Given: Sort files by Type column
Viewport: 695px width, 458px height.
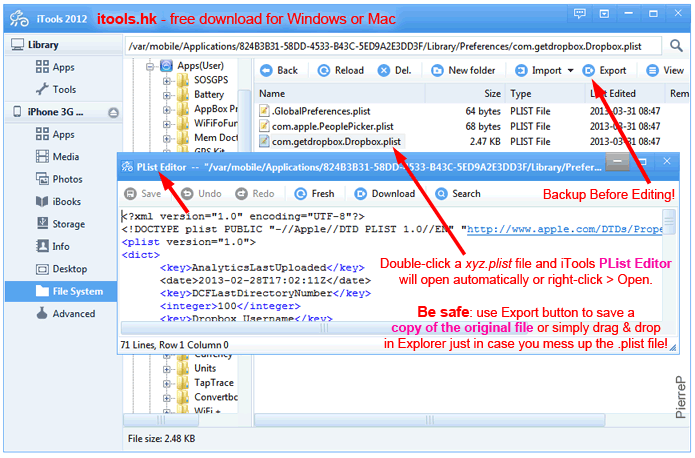Looking at the screenshot, I should tap(546, 94).
